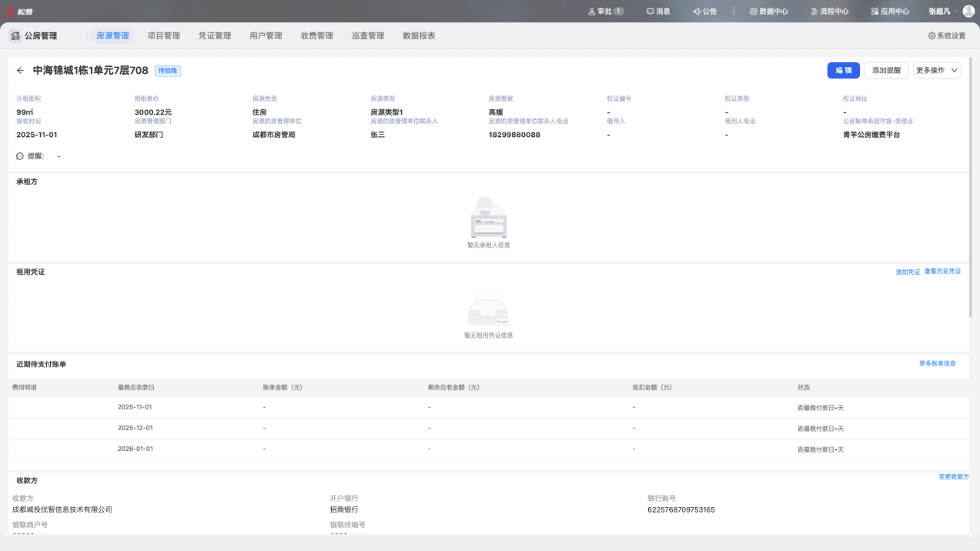Click the empty tenant illustration above 暂无承租人信息

(488, 218)
